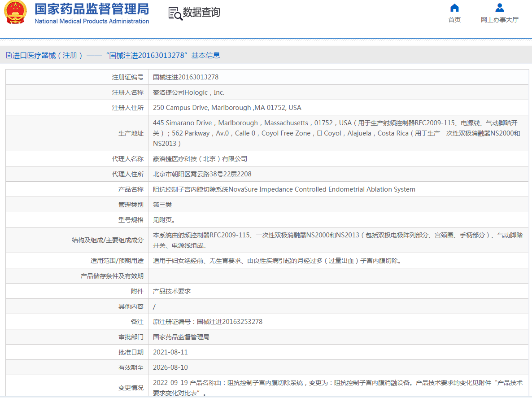Click the 见附页 model specification value
Image resolution: width=532 pixels, height=398 pixels.
coord(164,220)
